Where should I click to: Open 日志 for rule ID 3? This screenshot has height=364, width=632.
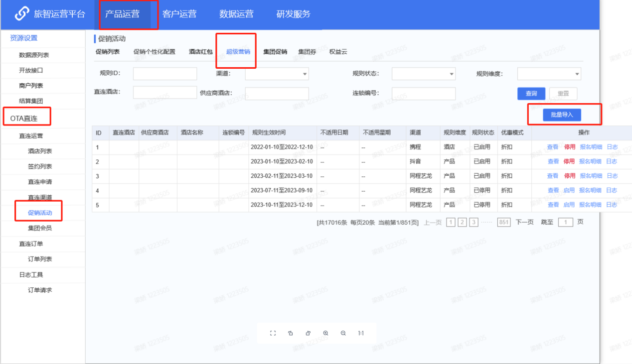612,176
